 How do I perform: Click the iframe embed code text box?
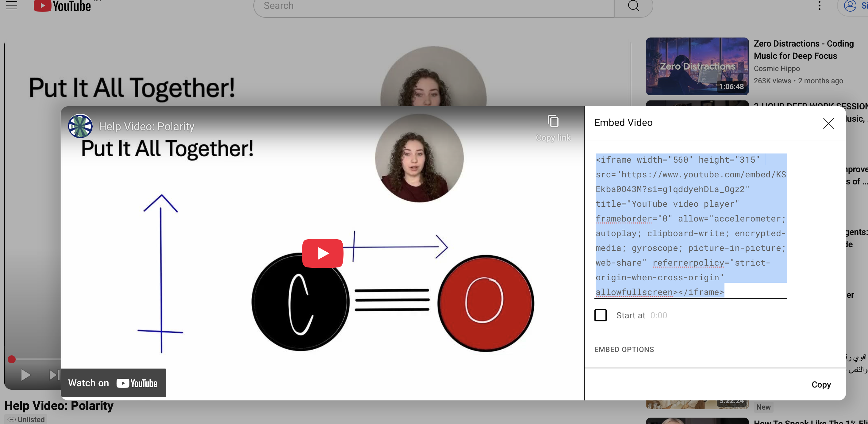691,226
